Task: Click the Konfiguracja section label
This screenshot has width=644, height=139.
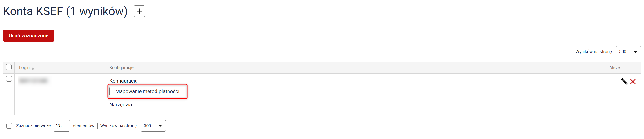Action: click(x=123, y=81)
